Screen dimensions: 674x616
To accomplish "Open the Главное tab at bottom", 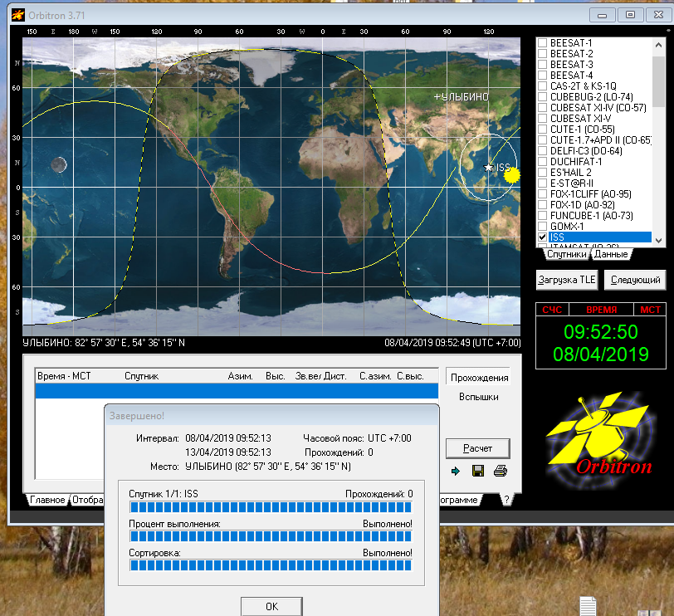I will coord(47,501).
